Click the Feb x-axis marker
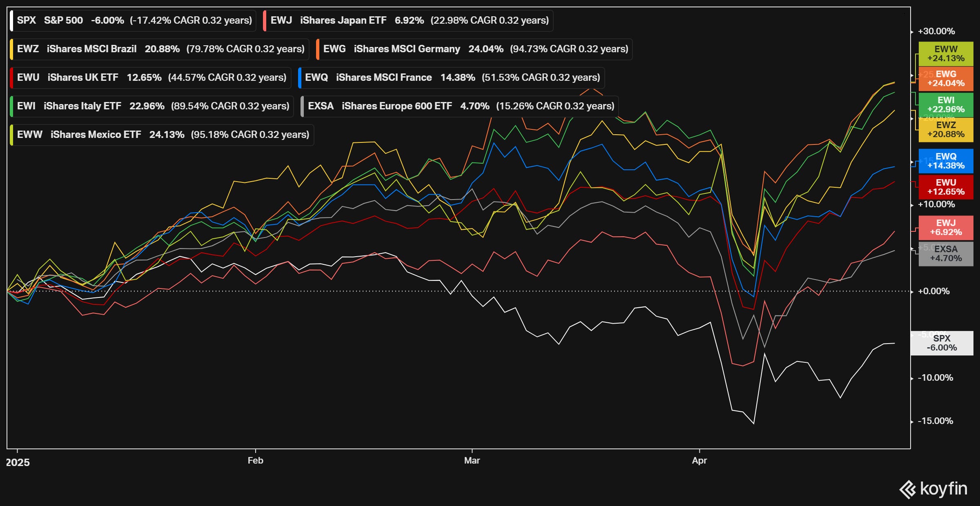Screen dimensions: 980x506 pyautogui.click(x=256, y=461)
